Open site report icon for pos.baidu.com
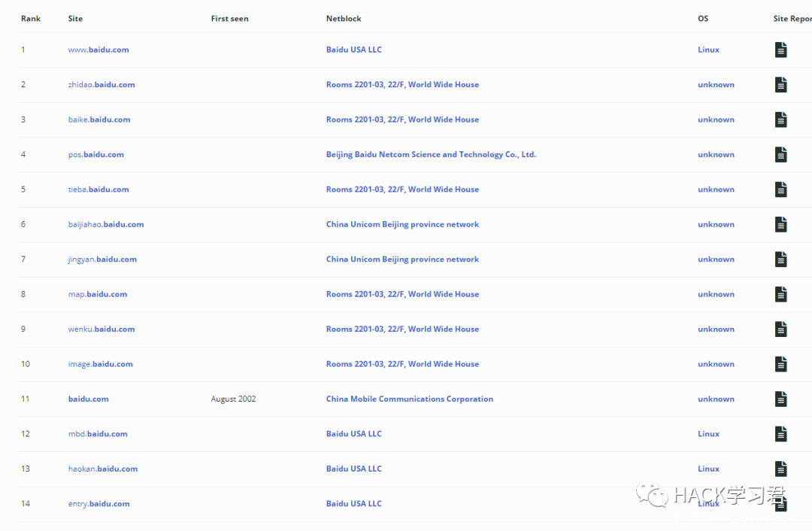 point(781,154)
